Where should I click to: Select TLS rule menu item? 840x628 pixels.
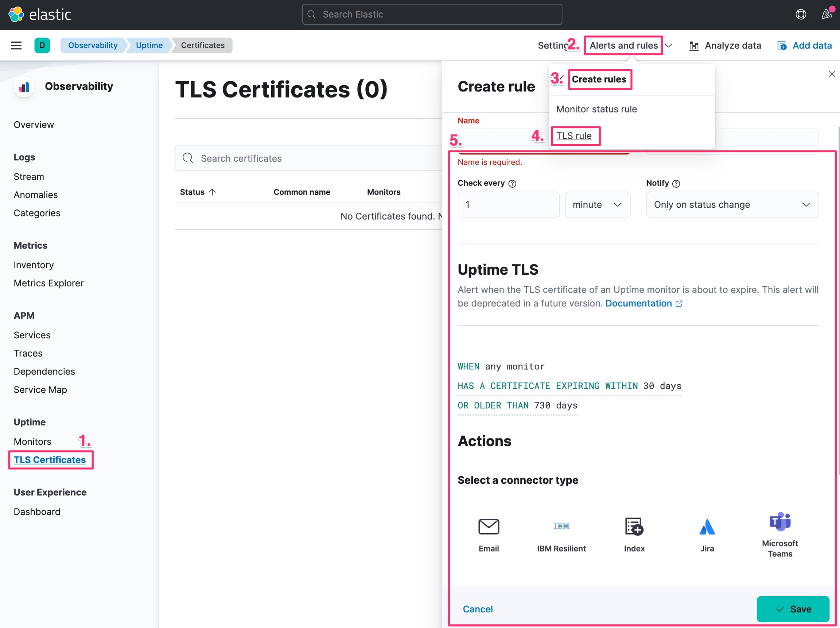pos(574,136)
